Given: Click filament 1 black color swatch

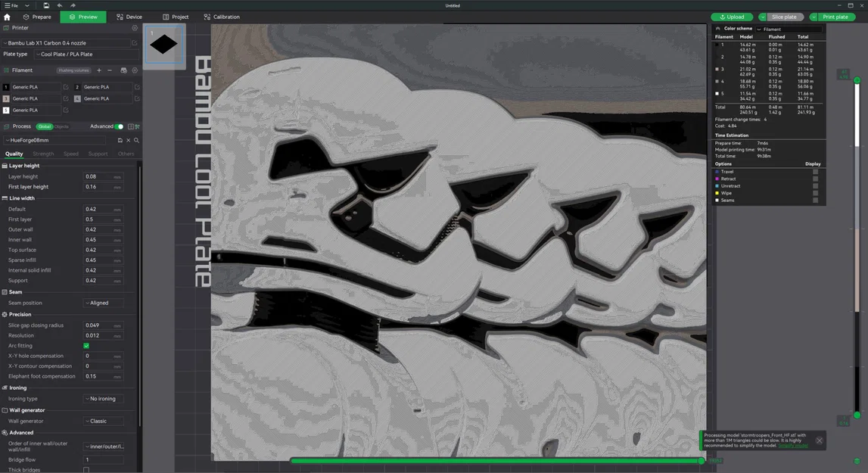Looking at the screenshot, I should point(6,87).
